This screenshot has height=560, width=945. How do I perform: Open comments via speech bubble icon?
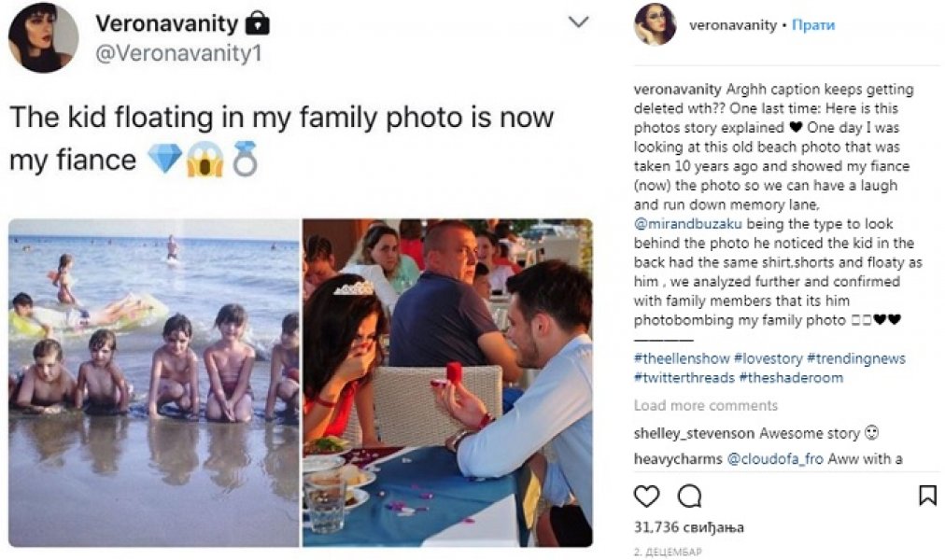point(689,496)
